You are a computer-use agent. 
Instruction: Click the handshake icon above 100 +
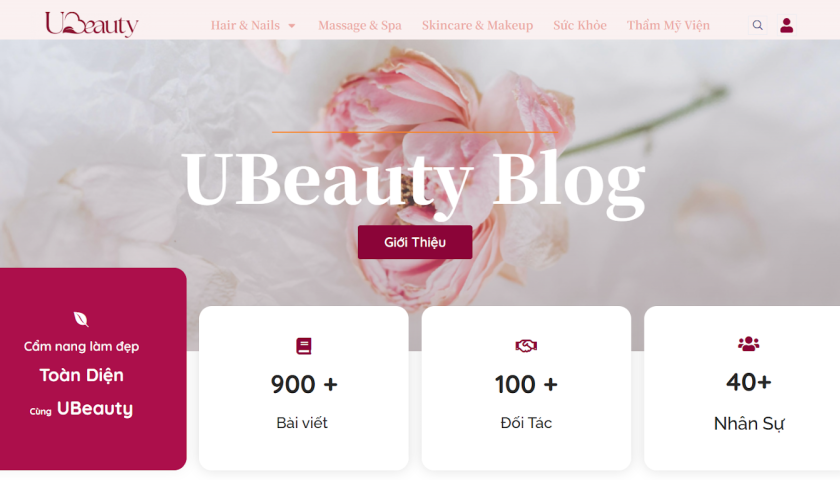526,346
